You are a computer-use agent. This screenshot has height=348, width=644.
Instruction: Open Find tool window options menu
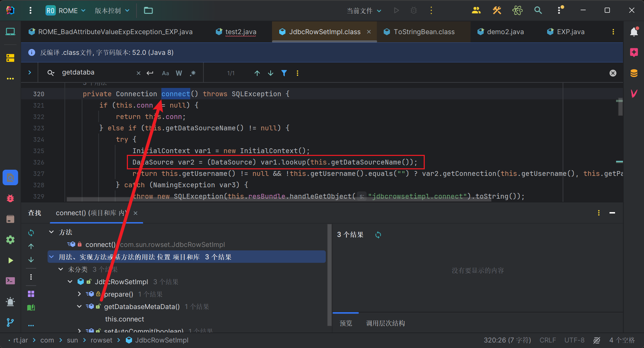599,213
